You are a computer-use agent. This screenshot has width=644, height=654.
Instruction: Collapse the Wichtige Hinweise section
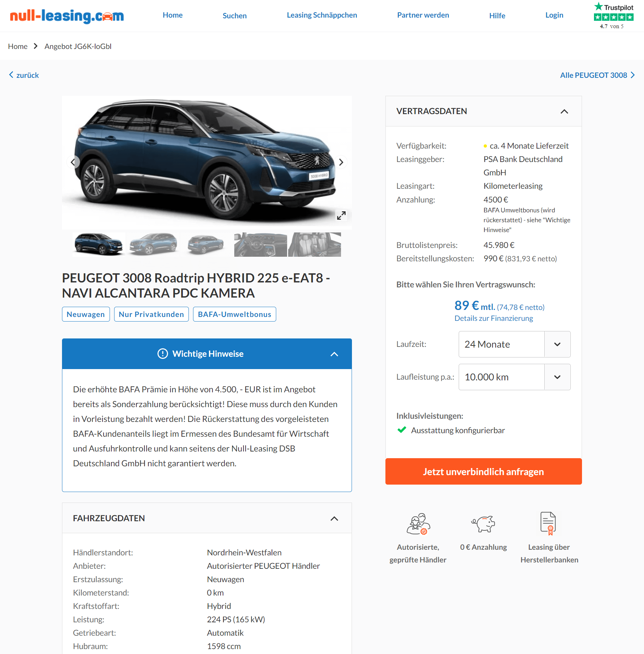click(334, 354)
